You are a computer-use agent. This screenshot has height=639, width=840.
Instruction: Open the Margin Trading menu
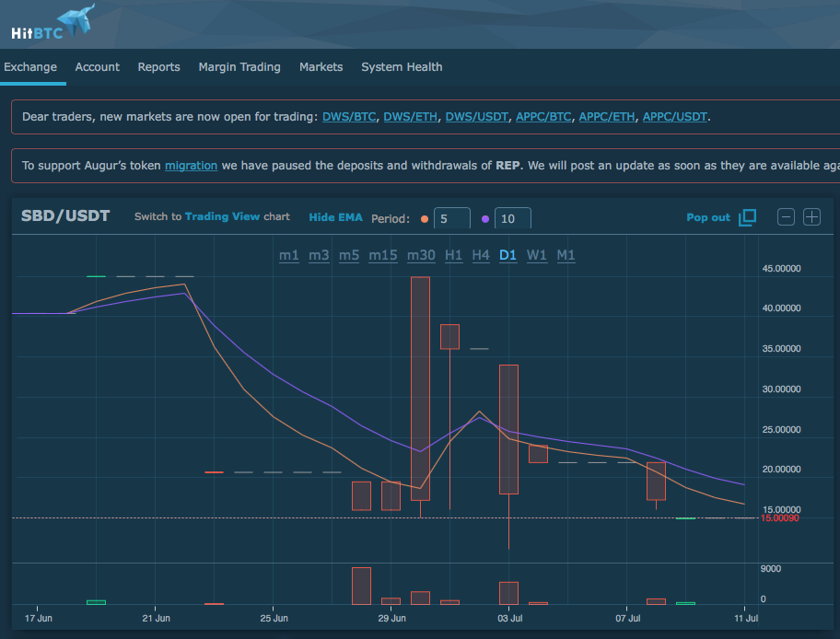239,67
